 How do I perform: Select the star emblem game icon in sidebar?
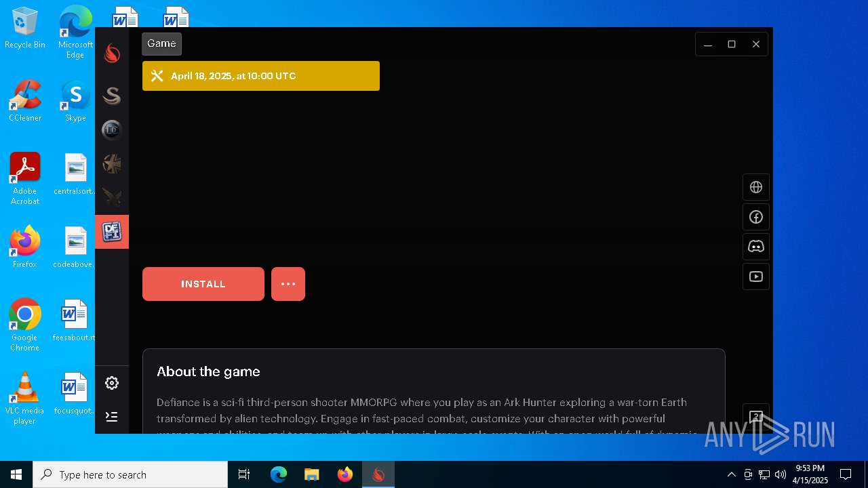pyautogui.click(x=112, y=163)
